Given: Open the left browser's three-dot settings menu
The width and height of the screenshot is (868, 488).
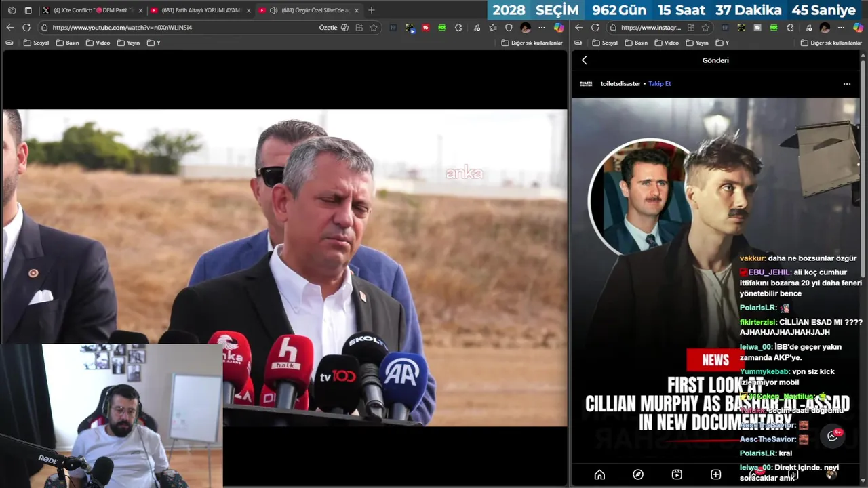Looking at the screenshot, I should click(541, 28).
